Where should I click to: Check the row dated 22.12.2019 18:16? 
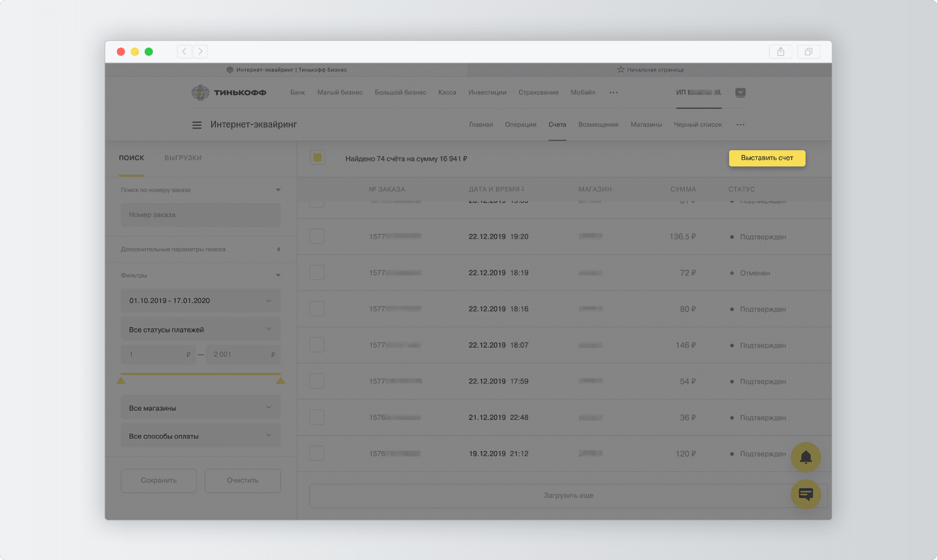click(317, 309)
